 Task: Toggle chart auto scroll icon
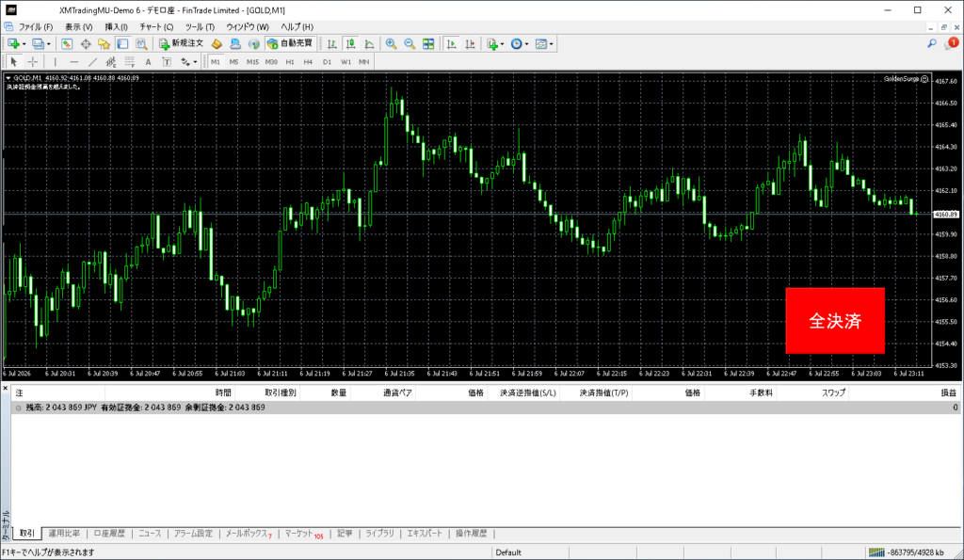pyautogui.click(x=451, y=43)
